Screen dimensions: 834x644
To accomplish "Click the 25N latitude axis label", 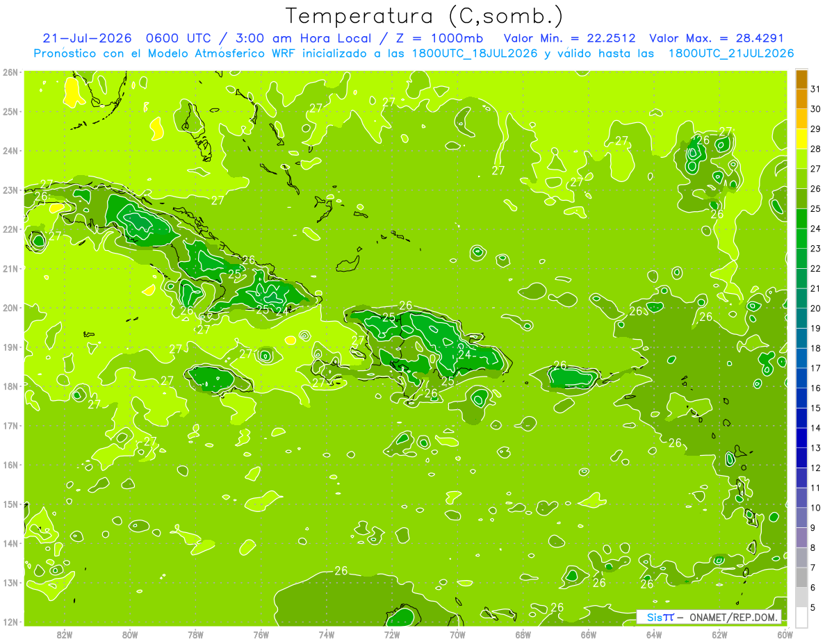I will pyautogui.click(x=10, y=111).
